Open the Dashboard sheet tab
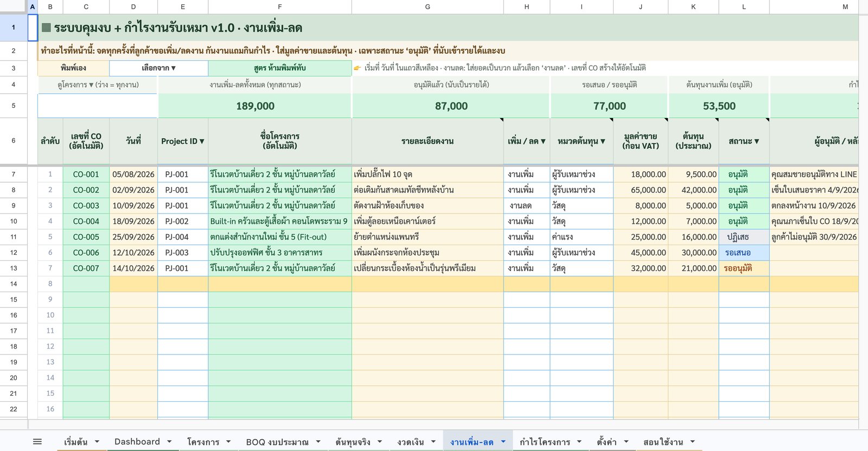 [137, 442]
